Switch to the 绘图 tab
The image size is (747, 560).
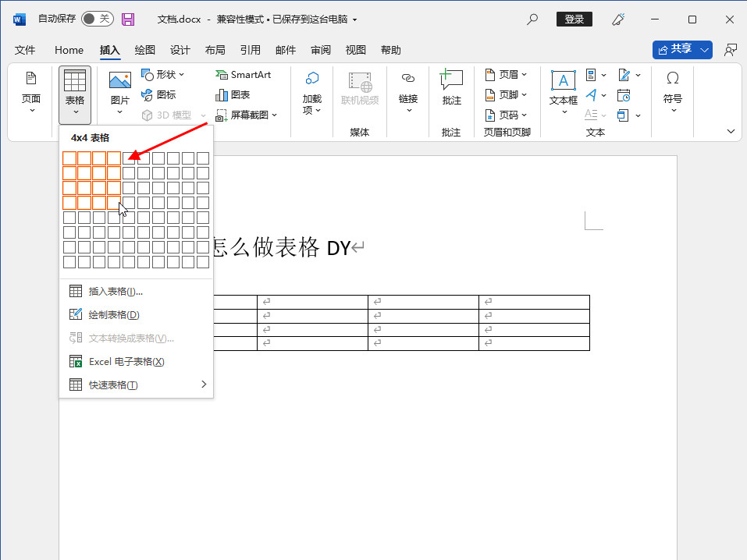[x=145, y=50]
